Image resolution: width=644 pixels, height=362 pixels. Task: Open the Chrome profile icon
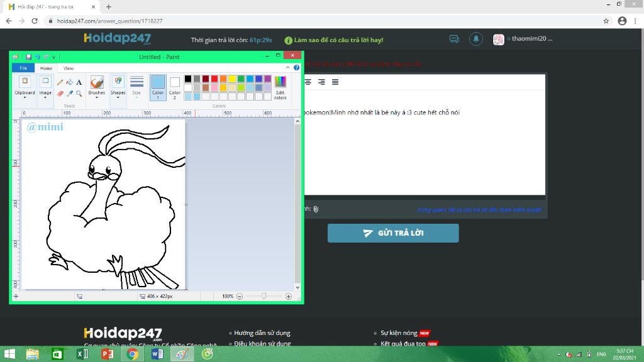622,21
